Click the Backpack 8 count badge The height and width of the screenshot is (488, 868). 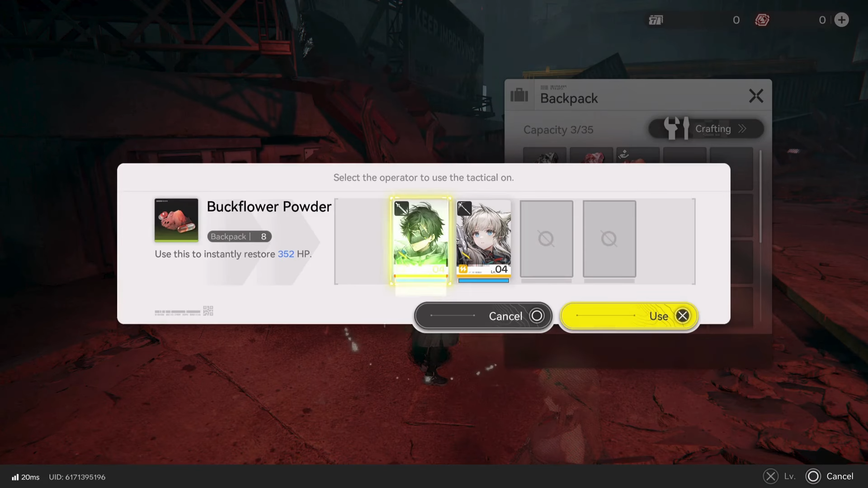click(x=239, y=236)
